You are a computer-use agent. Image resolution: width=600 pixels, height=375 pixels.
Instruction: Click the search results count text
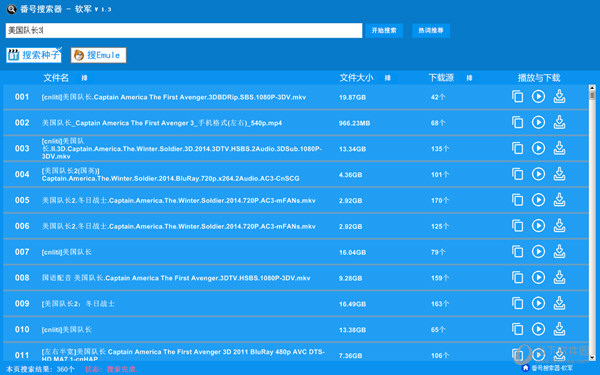click(x=40, y=369)
